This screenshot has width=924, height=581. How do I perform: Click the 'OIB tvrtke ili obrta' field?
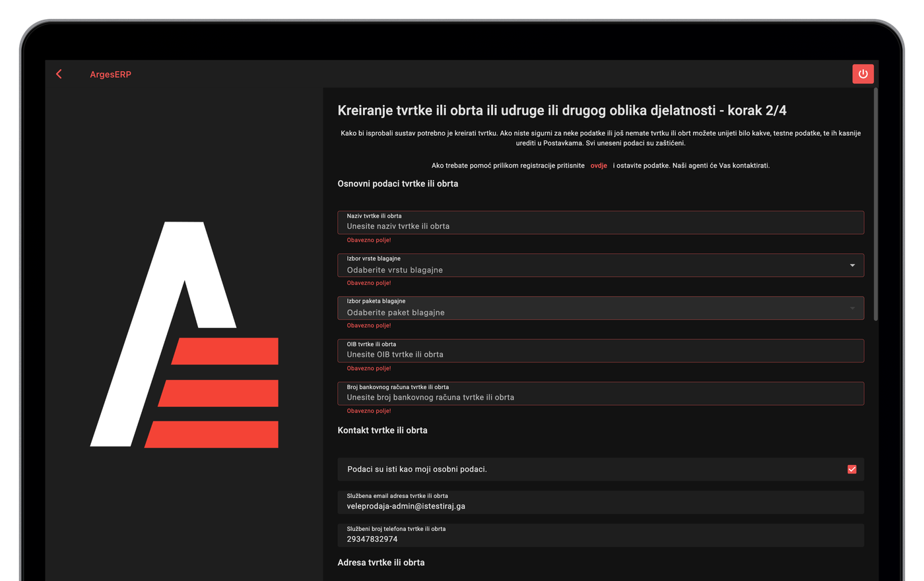coord(601,351)
